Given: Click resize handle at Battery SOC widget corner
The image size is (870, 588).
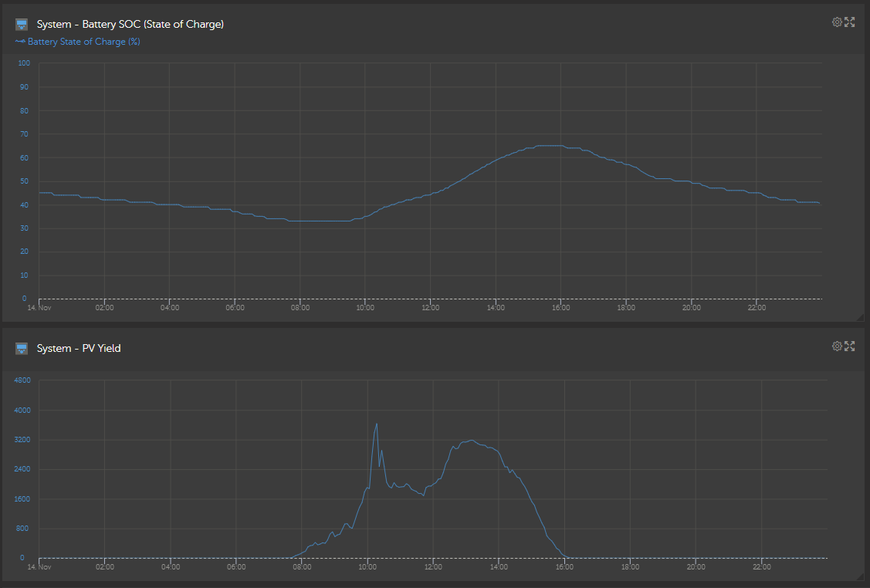Looking at the screenshot, I should click(x=861, y=317).
